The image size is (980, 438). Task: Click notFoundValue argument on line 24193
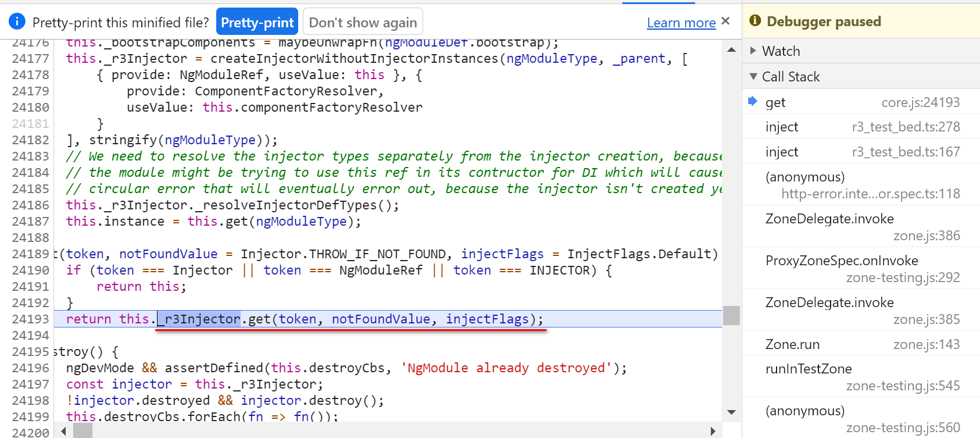pos(381,319)
